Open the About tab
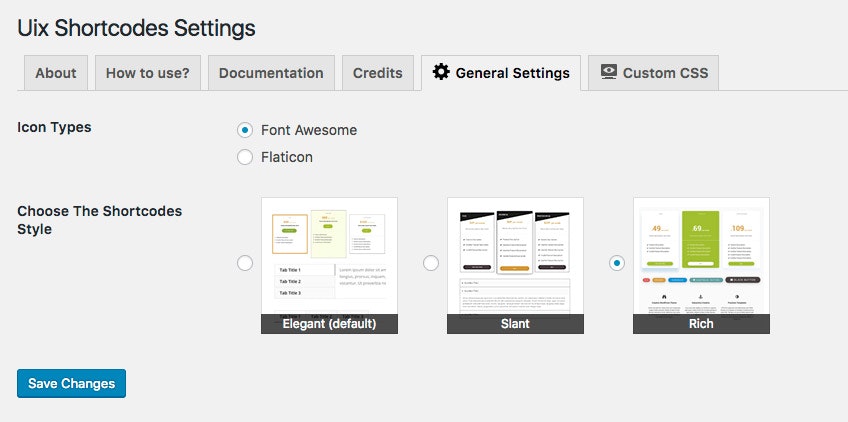Viewport: 848px width, 422px height. (x=56, y=72)
